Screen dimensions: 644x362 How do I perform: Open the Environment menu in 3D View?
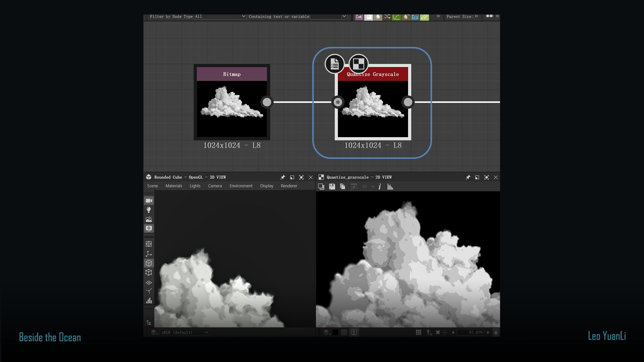[241, 186]
